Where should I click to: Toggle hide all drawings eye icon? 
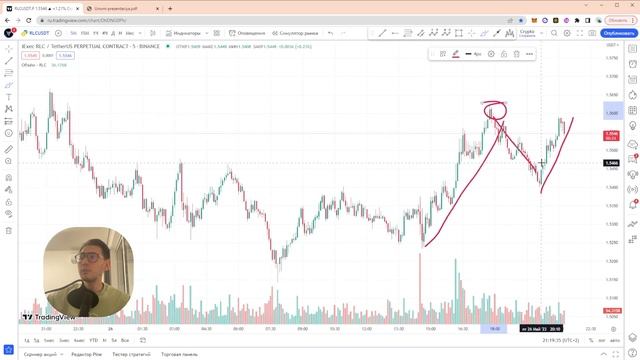coord(9,214)
